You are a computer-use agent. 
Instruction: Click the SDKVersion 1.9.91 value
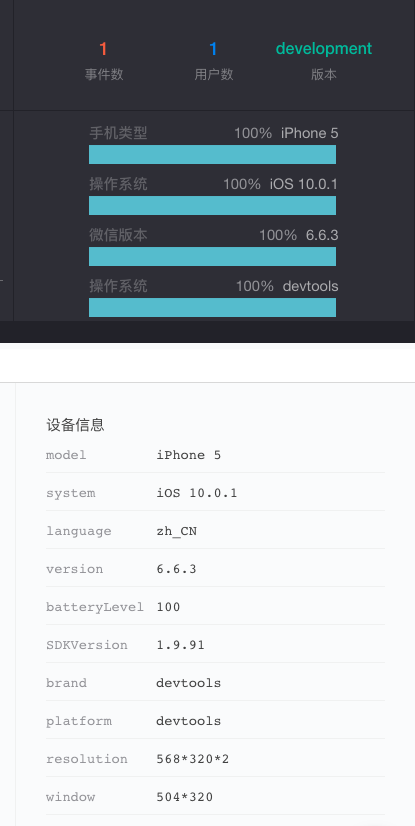click(x=180, y=645)
